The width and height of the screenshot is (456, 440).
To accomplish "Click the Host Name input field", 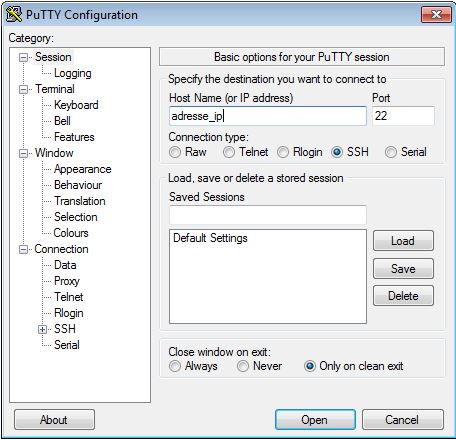I will [x=268, y=116].
